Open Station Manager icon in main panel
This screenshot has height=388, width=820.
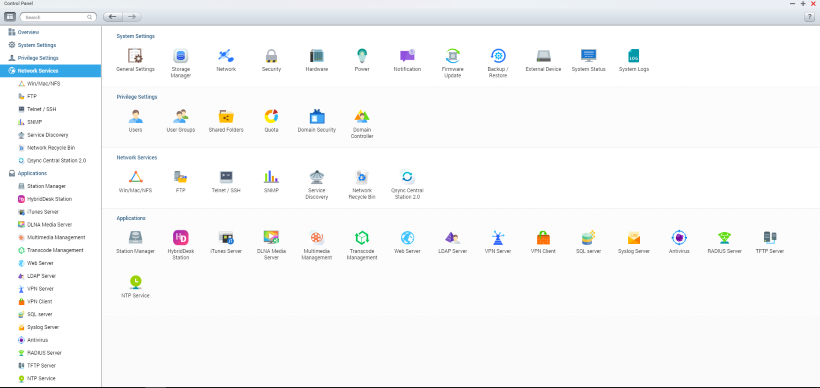coord(135,237)
